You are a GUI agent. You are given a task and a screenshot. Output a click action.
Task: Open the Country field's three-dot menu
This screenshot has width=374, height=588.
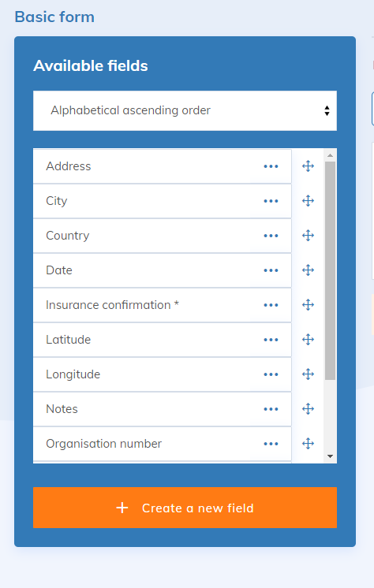click(271, 236)
